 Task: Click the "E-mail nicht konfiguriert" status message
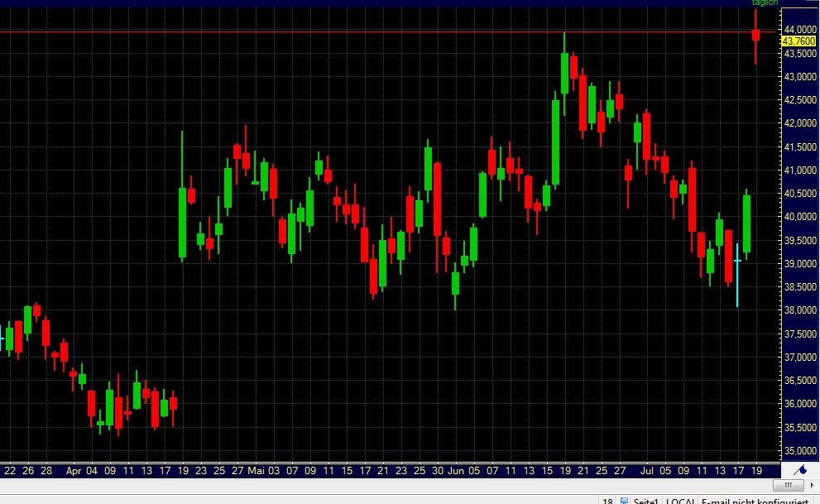pos(755,501)
